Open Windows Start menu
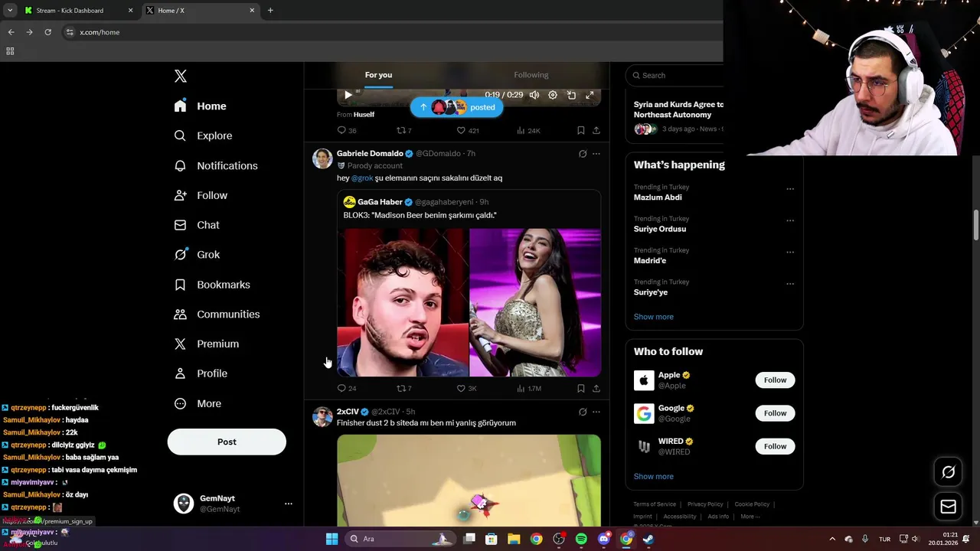This screenshot has width=980, height=551. tap(332, 539)
